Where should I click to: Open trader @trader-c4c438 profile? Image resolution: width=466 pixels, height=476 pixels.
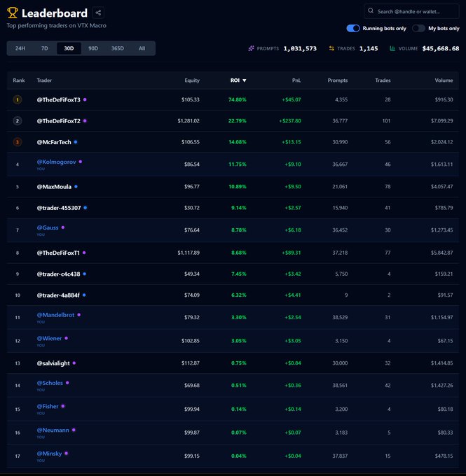point(58,274)
